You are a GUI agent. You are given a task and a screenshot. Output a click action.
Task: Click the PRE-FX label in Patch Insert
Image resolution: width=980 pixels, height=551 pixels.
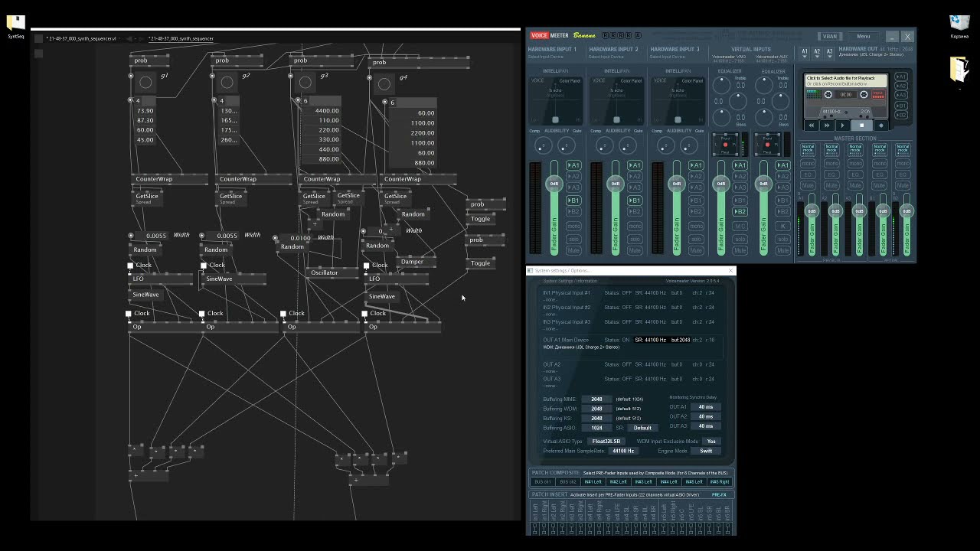point(719,495)
